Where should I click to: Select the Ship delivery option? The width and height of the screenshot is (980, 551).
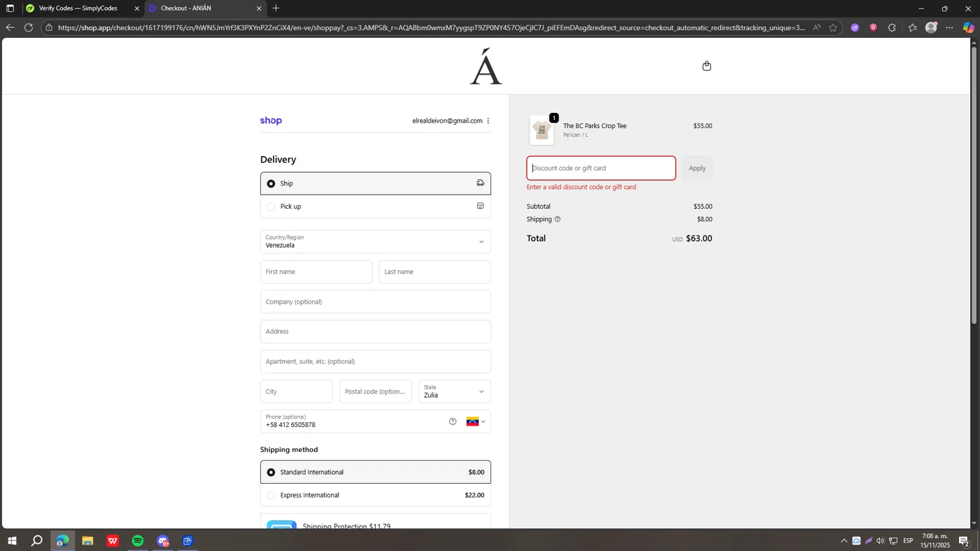pyautogui.click(x=375, y=183)
